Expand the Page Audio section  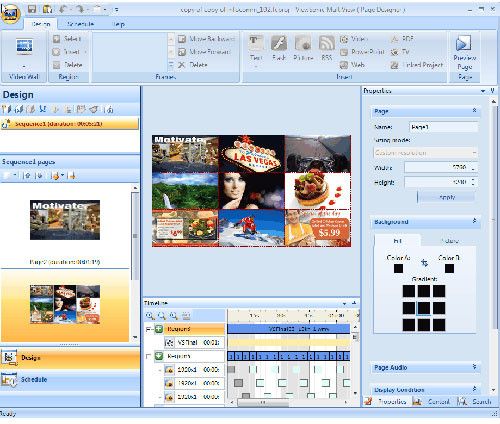[474, 367]
